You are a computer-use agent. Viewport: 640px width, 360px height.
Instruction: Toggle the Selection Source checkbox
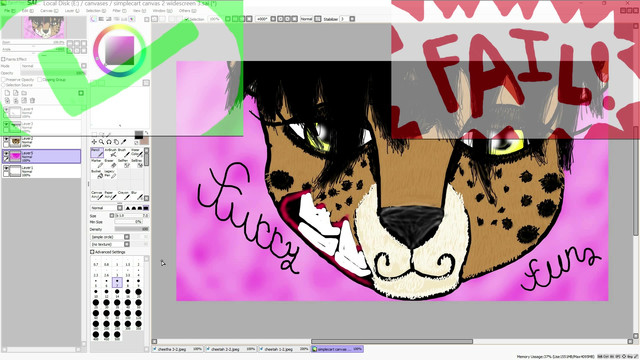pos(4,85)
